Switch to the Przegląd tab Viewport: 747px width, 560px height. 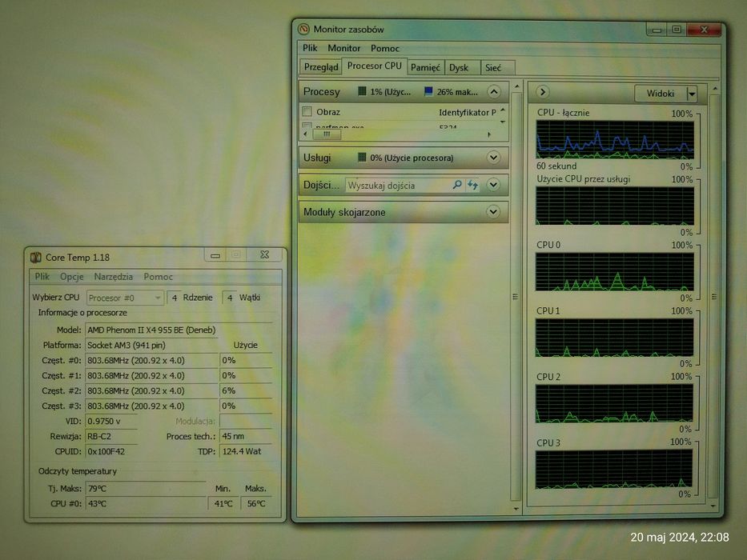pos(320,67)
